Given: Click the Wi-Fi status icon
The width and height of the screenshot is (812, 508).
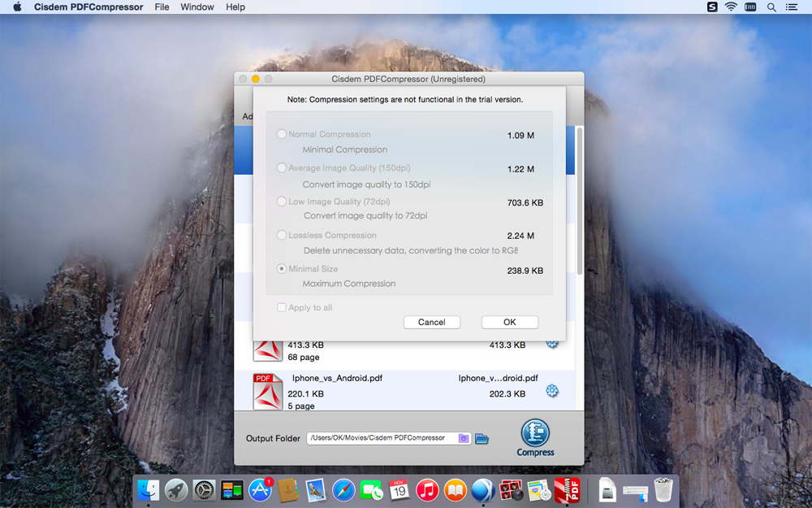Looking at the screenshot, I should 731,7.
